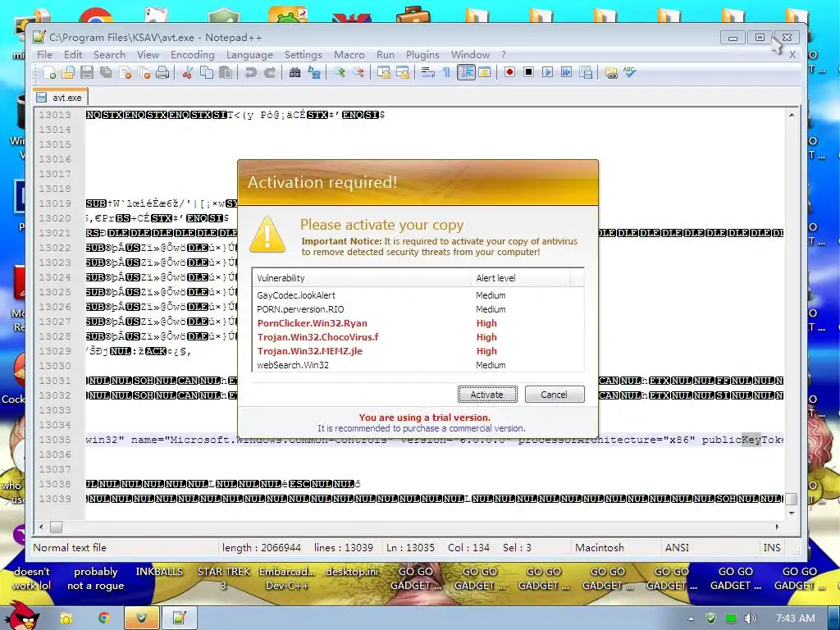Open the Language menu

tap(249, 55)
